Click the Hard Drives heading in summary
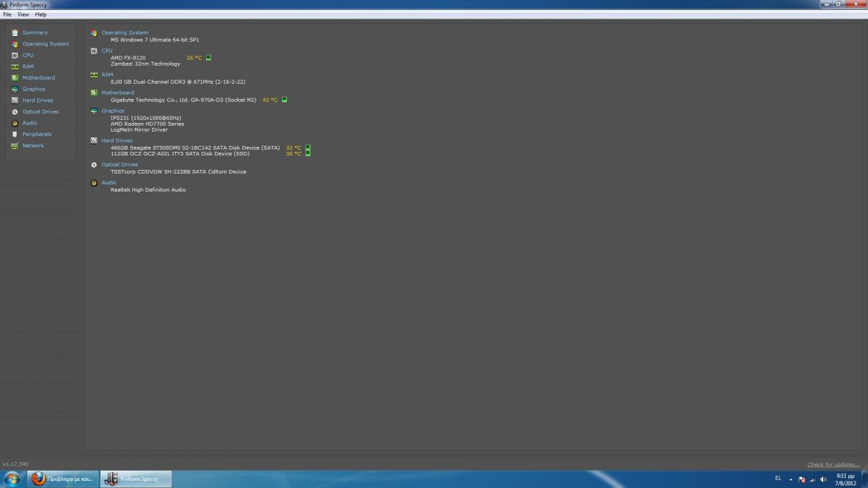The height and width of the screenshot is (488, 868). (x=116, y=141)
